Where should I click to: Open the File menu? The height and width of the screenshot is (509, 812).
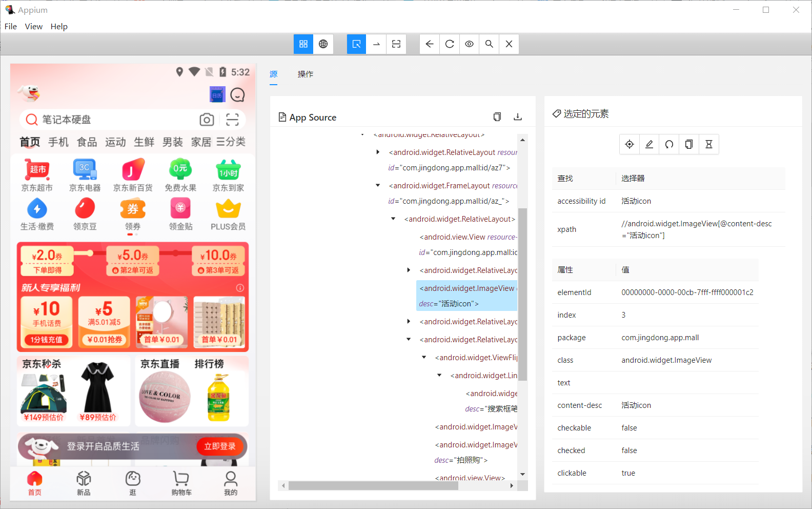coord(11,26)
